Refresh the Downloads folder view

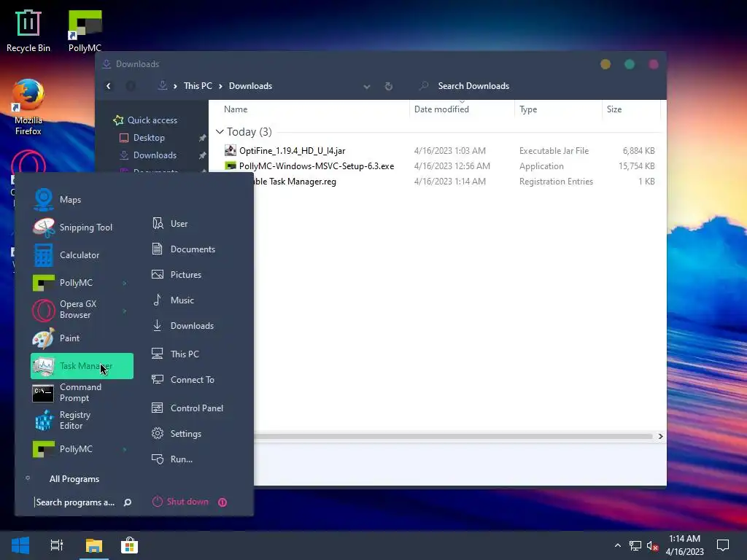click(389, 86)
